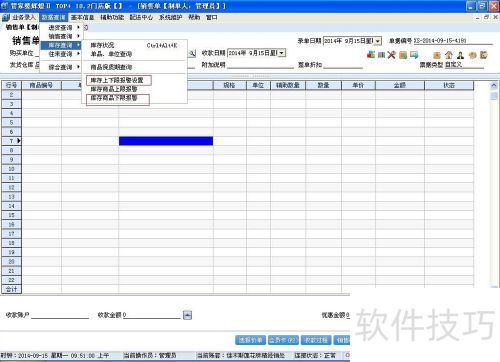Screen dimensions: 500x362
Task: Click the magnifier search icon beside 收款日期
Action: [192, 53]
